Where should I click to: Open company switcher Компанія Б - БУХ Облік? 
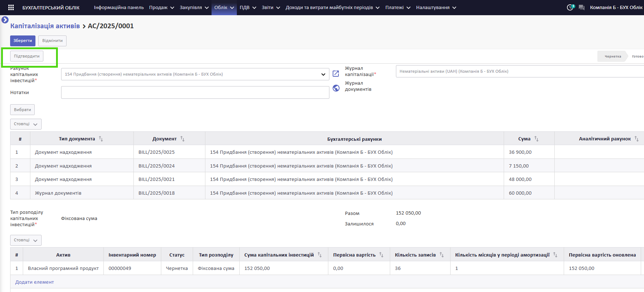click(616, 7)
